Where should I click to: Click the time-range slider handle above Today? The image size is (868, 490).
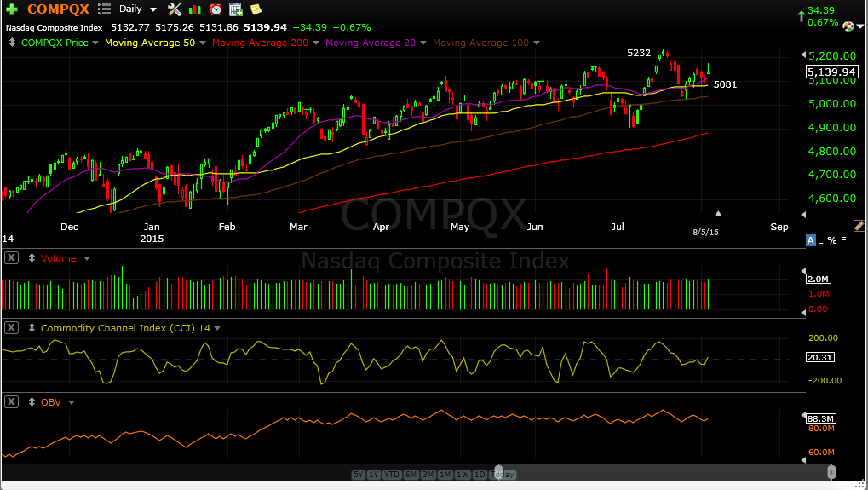click(x=499, y=472)
